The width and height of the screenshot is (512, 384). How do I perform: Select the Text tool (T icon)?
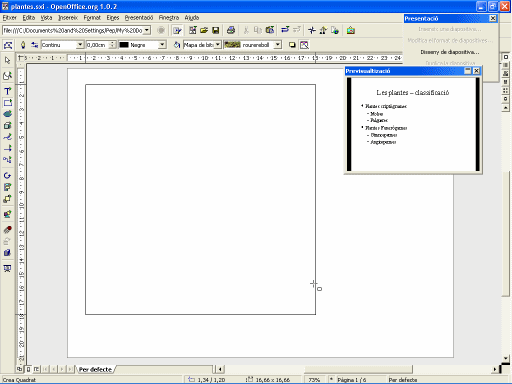[7, 91]
